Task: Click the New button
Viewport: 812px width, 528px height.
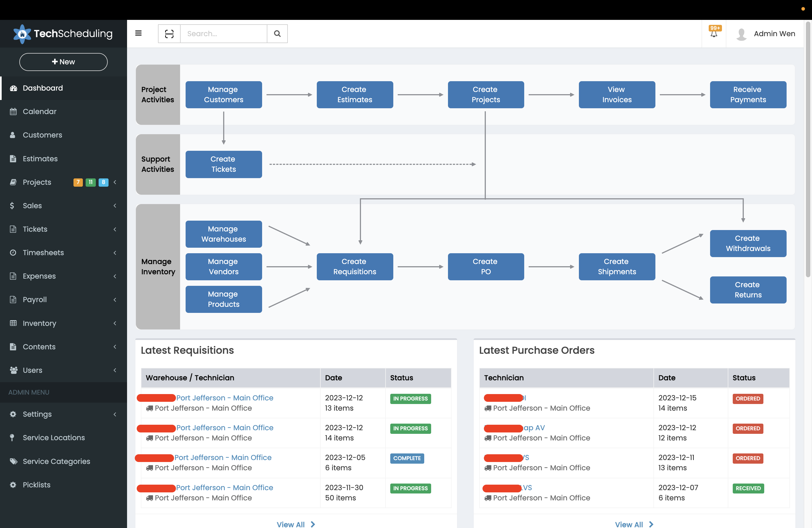Action: tap(64, 62)
